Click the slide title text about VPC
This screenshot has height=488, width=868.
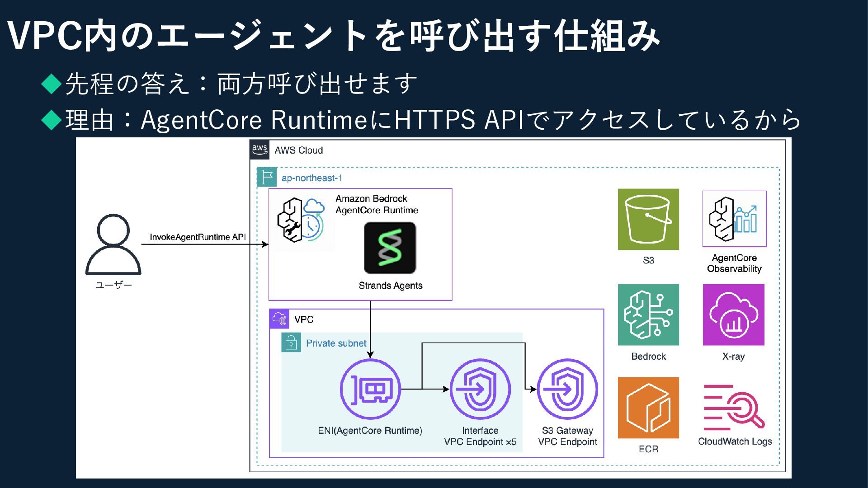tap(333, 36)
